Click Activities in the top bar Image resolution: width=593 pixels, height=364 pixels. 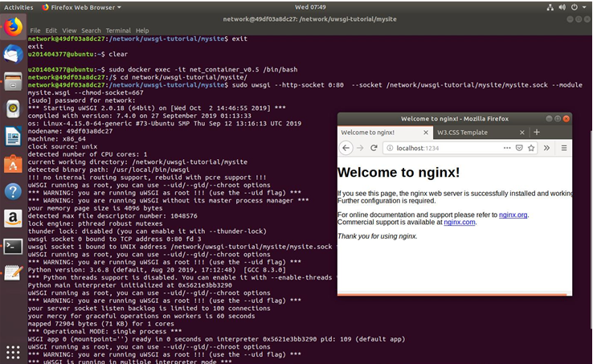tap(18, 7)
